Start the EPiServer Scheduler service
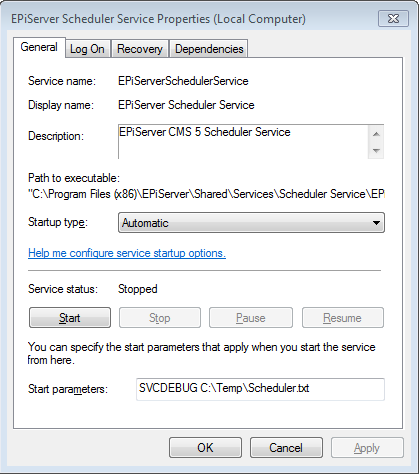The height and width of the screenshot is (474, 420). click(x=70, y=318)
